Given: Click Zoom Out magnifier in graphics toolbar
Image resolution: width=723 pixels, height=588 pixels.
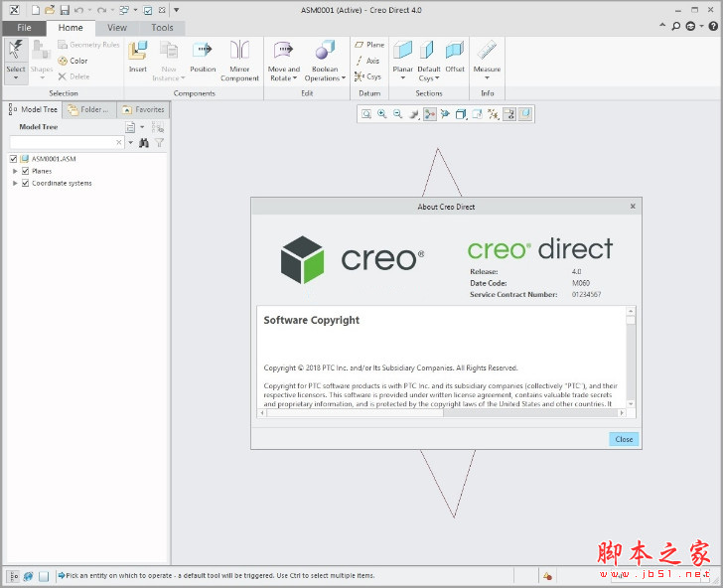Looking at the screenshot, I should (x=397, y=114).
